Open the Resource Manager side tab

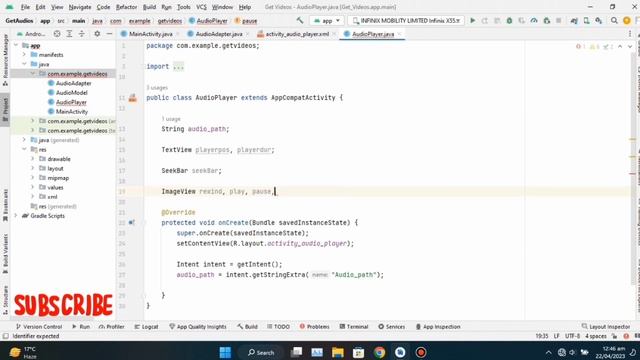5,60
